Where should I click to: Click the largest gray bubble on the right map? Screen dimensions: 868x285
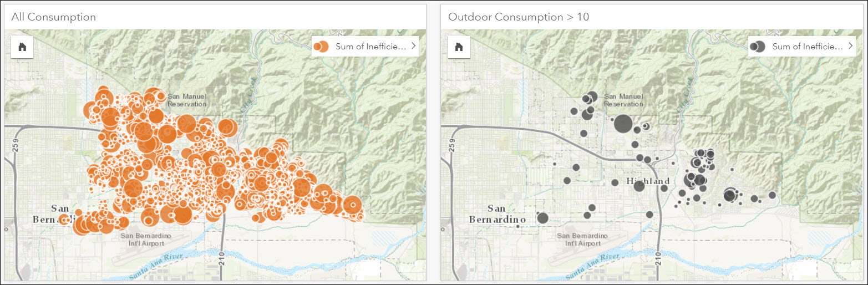click(x=623, y=124)
